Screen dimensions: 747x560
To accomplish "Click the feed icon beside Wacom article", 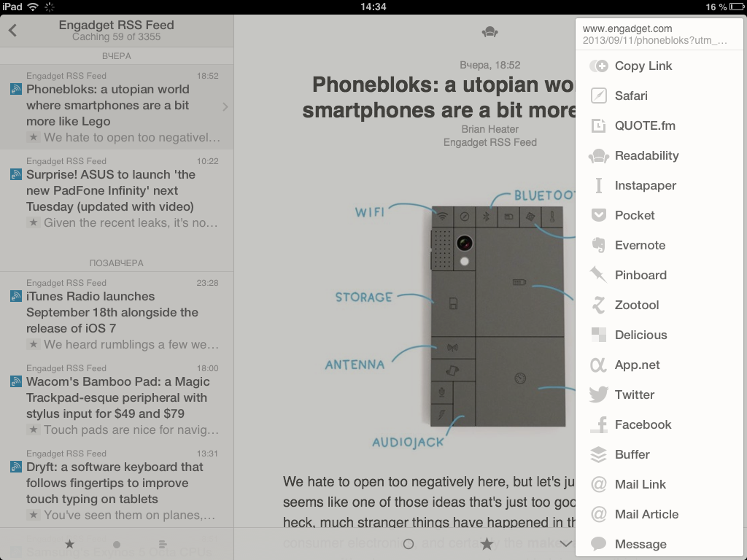I will [x=16, y=381].
